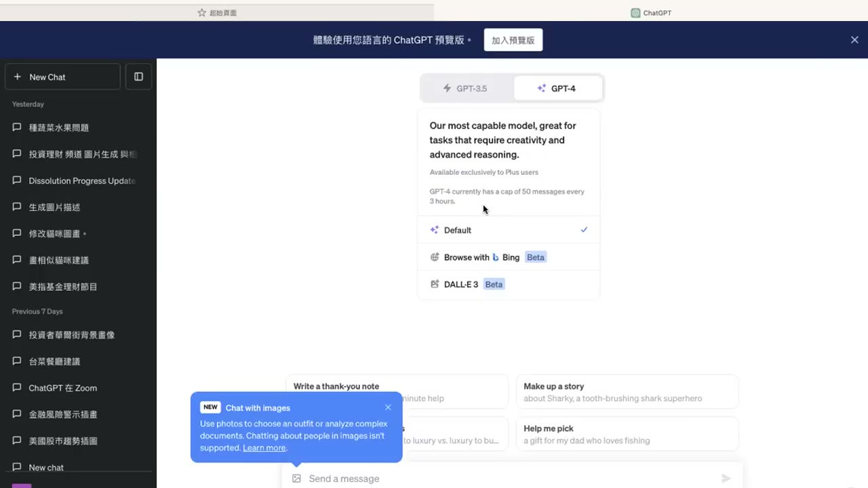Start a New Chat
The height and width of the screenshot is (488, 868).
click(x=62, y=77)
